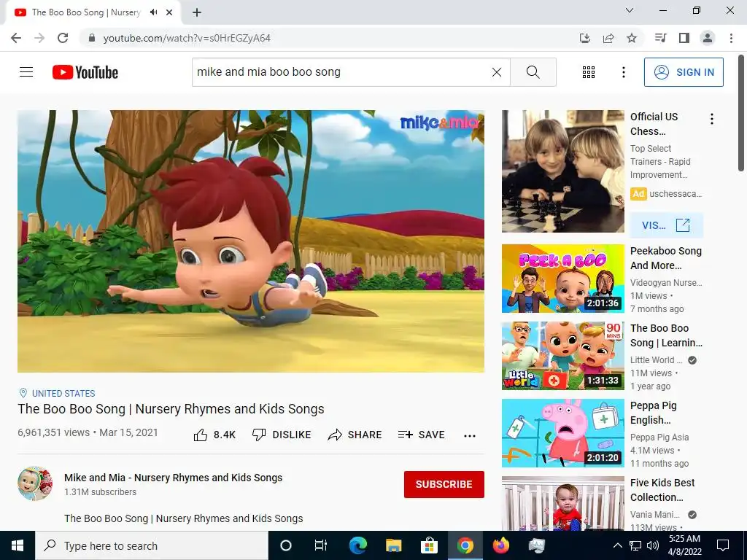This screenshot has width=747, height=560.
Task: Open the Chrome profile avatar
Action: coord(708,38)
